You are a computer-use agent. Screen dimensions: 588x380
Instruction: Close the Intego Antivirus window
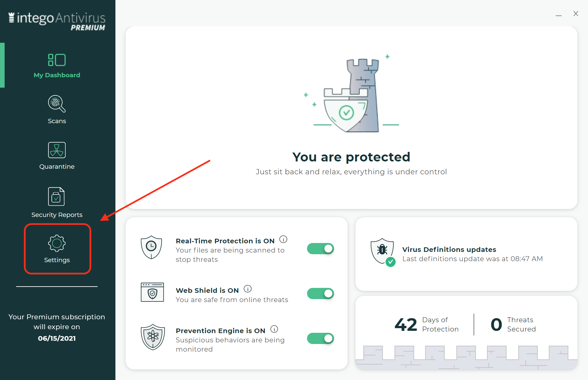(x=575, y=14)
